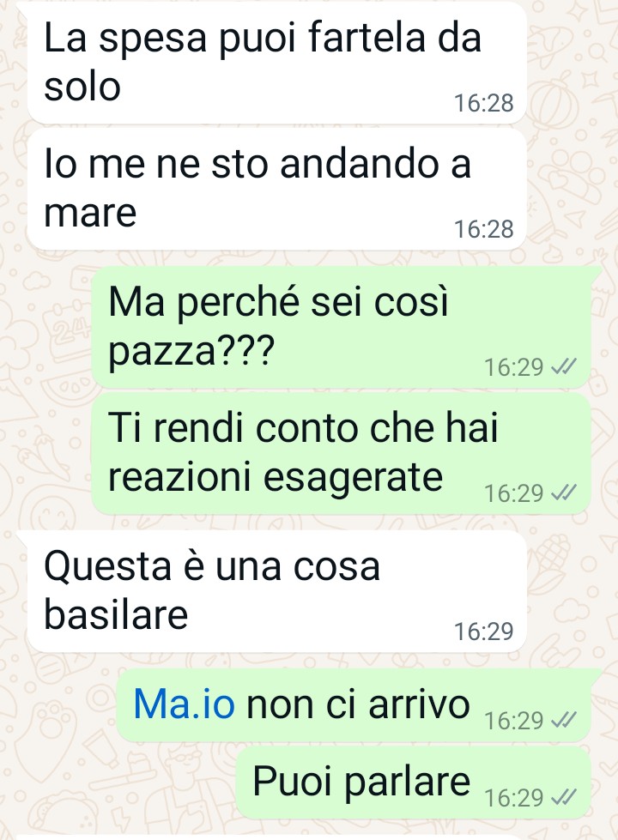Select the "Ti rendi conto che hai reazioni esagerate" bubble
Viewport: 618px width, 840px height.
[x=342, y=453]
